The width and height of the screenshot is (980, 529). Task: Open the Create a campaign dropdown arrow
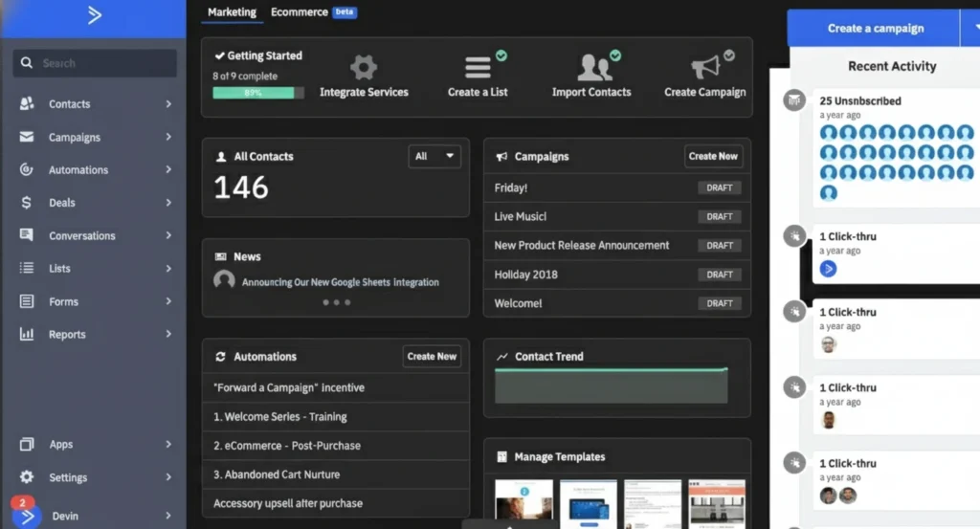click(x=970, y=28)
